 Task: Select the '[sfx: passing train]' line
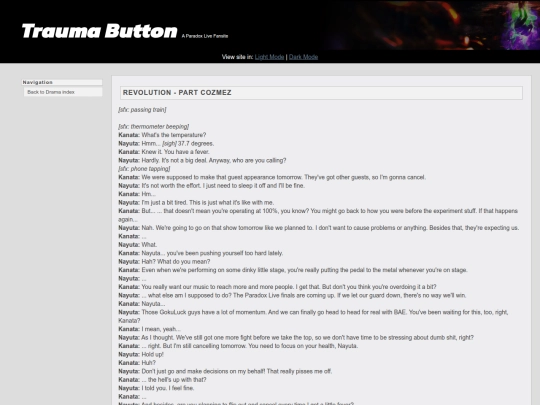142,110
